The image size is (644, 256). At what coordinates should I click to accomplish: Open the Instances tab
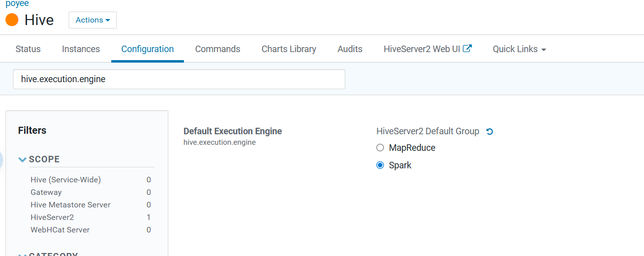tap(81, 49)
